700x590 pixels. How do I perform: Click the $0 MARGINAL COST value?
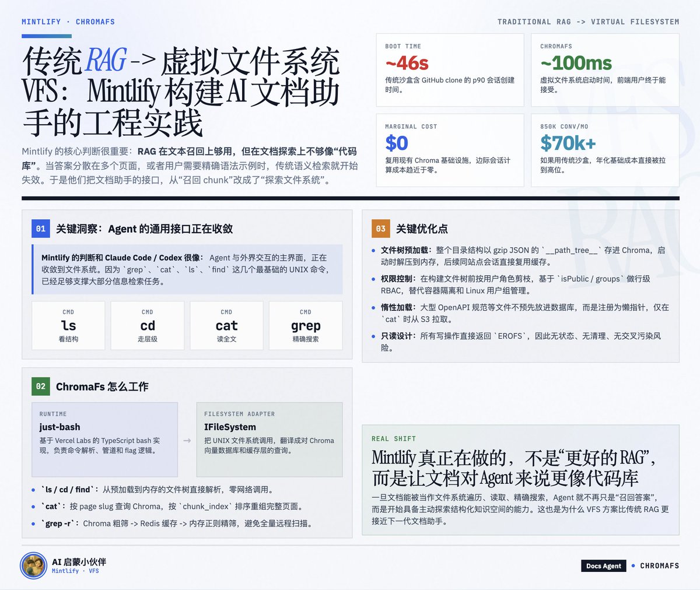coord(397,143)
